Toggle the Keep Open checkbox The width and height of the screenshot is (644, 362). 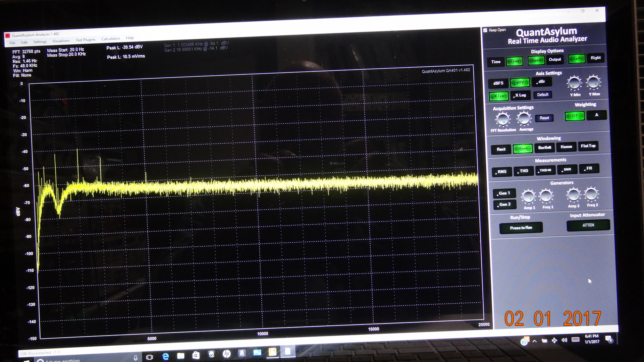tap(485, 30)
